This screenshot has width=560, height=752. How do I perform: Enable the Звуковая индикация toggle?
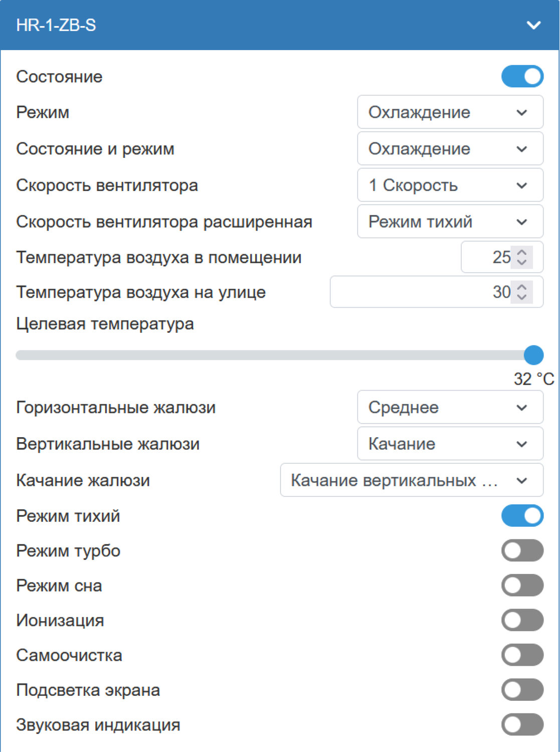[522, 724]
